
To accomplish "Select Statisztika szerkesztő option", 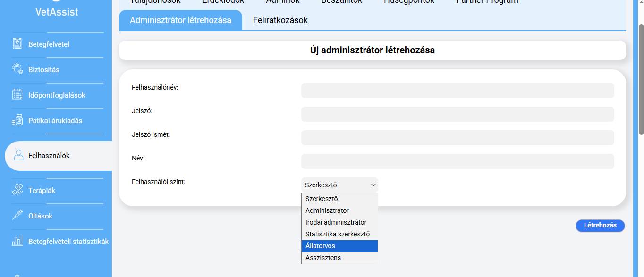I will click(339, 234).
